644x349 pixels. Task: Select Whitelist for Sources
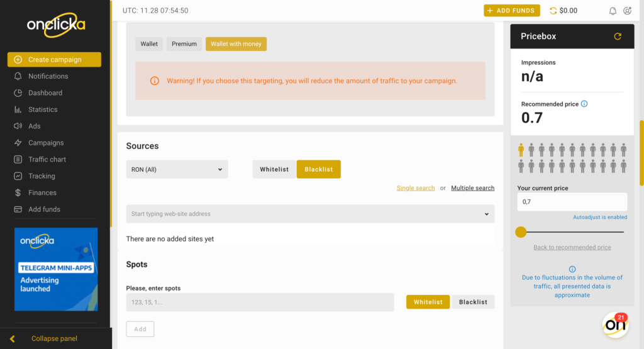click(274, 169)
